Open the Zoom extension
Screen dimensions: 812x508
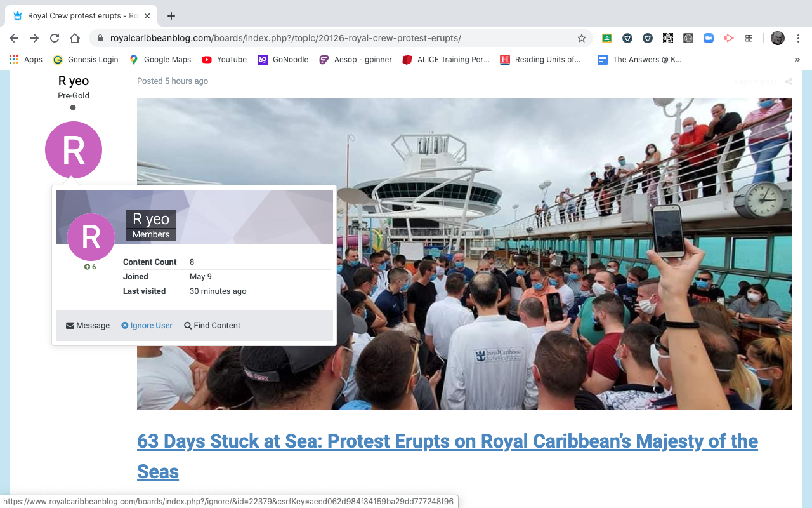coord(708,38)
